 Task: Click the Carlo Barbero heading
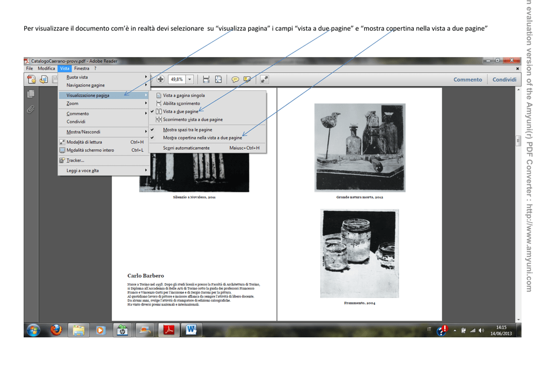[x=146, y=276]
